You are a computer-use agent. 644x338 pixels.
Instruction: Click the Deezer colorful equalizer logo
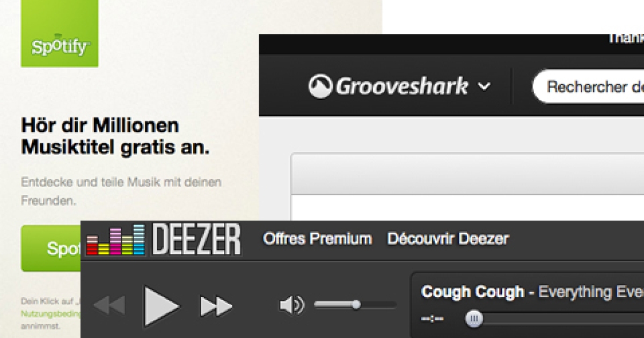coord(116,239)
